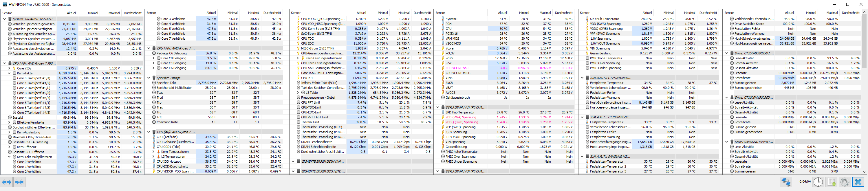The image size is (868, 191).
Task: Click the lightning icon beside VIN6
Action: [x=442, y=78]
